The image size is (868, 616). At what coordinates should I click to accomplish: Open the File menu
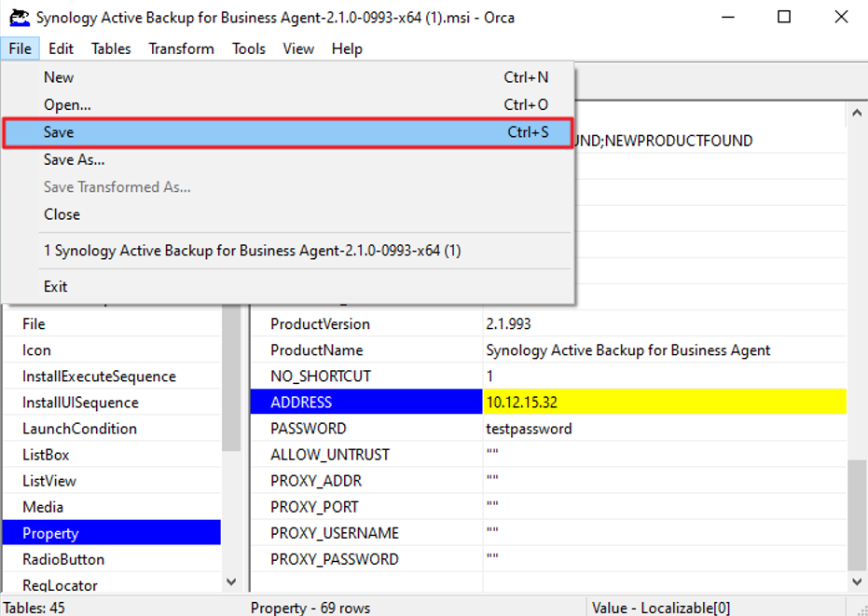pyautogui.click(x=20, y=48)
